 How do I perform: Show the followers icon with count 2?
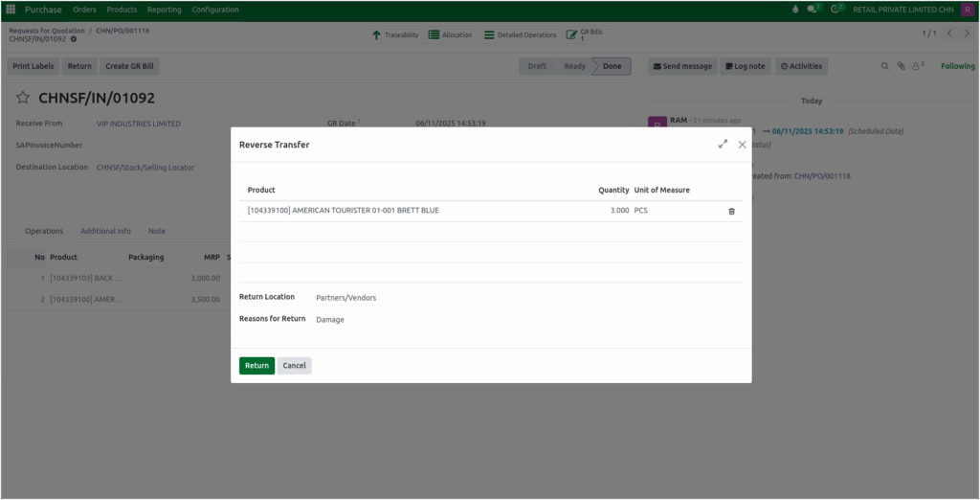coord(918,66)
